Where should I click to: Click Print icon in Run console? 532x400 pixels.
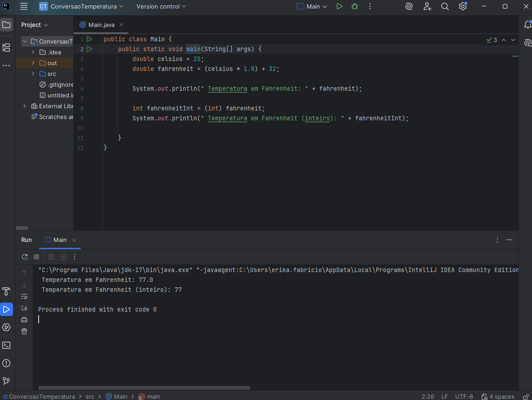24,320
